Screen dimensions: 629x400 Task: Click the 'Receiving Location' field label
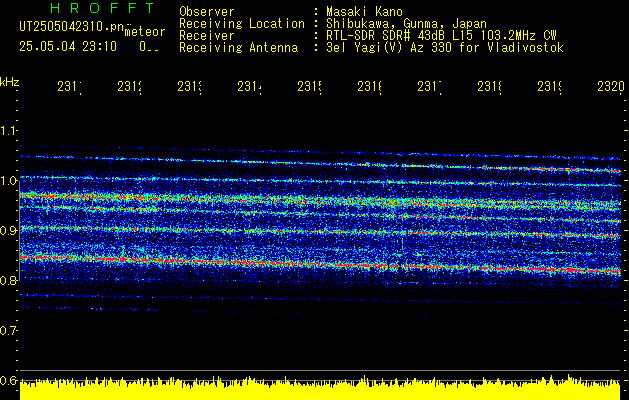(242, 24)
